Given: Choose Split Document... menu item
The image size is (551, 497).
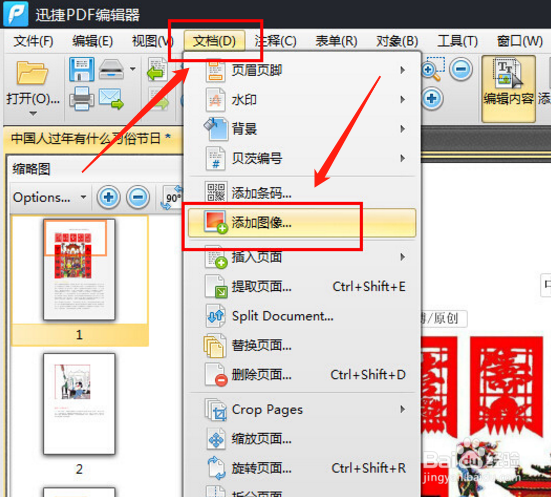Looking at the screenshot, I should (302, 316).
